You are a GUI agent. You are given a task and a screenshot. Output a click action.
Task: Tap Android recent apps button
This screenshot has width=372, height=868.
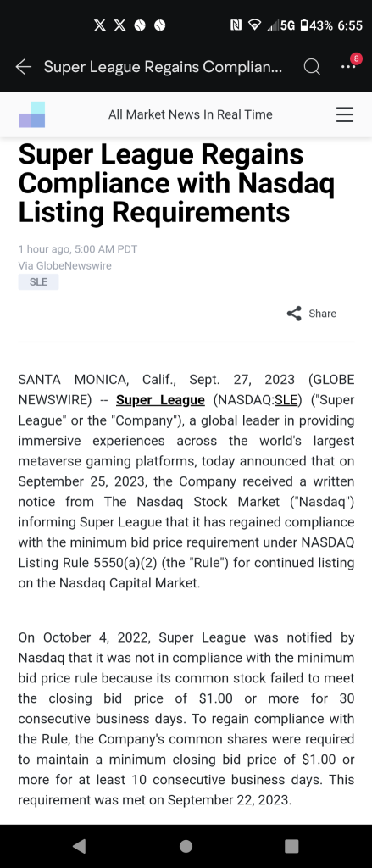291,846
